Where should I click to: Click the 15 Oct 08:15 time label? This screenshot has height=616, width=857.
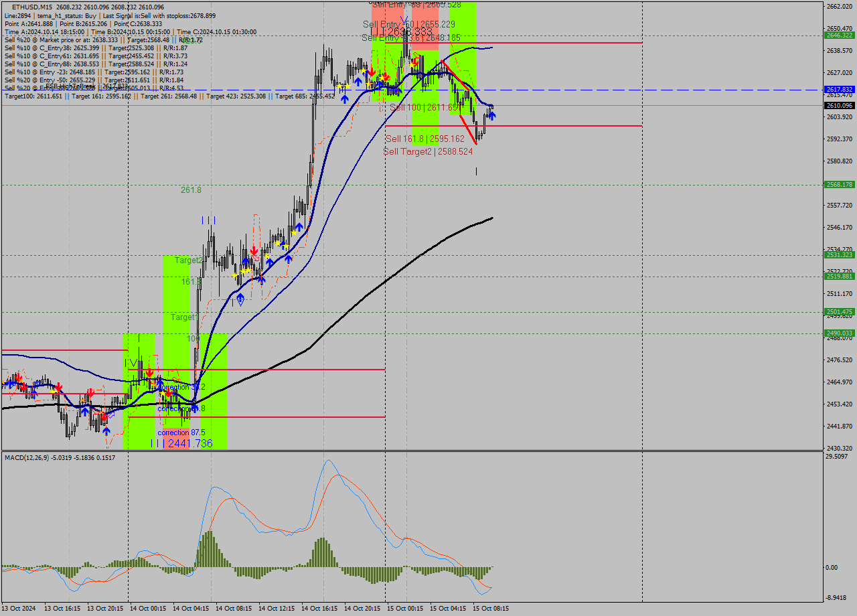(x=491, y=609)
